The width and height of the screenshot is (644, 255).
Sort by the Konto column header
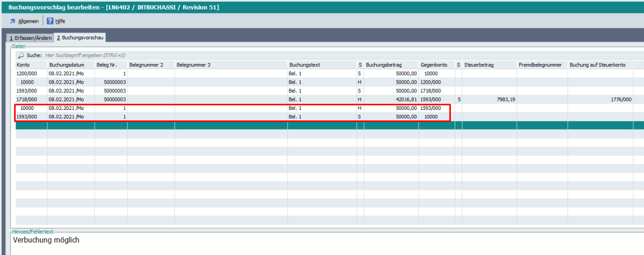point(23,65)
